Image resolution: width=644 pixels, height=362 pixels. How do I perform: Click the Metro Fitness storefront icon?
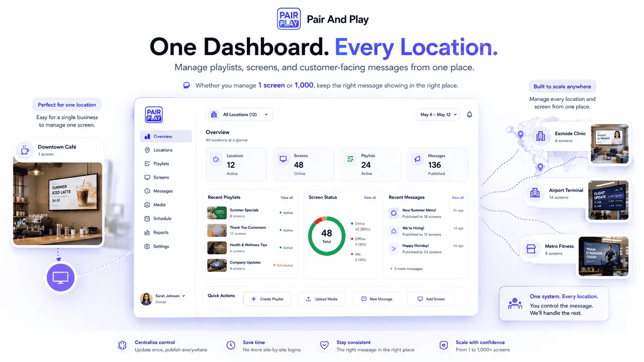pyautogui.click(x=531, y=249)
